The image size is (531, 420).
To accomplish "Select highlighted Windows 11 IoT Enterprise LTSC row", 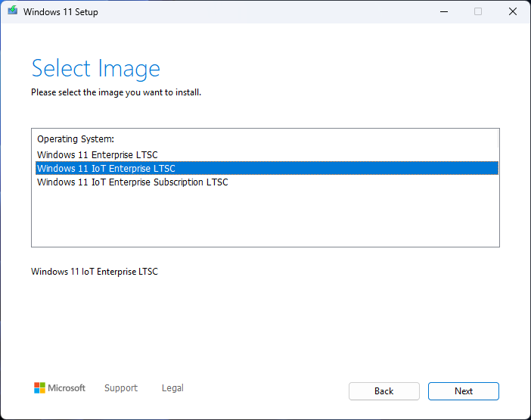I will [x=106, y=169].
